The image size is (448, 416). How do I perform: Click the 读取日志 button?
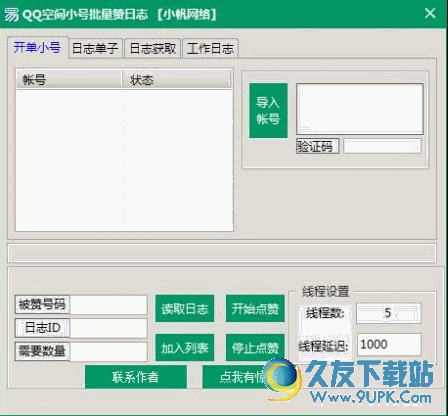click(185, 309)
